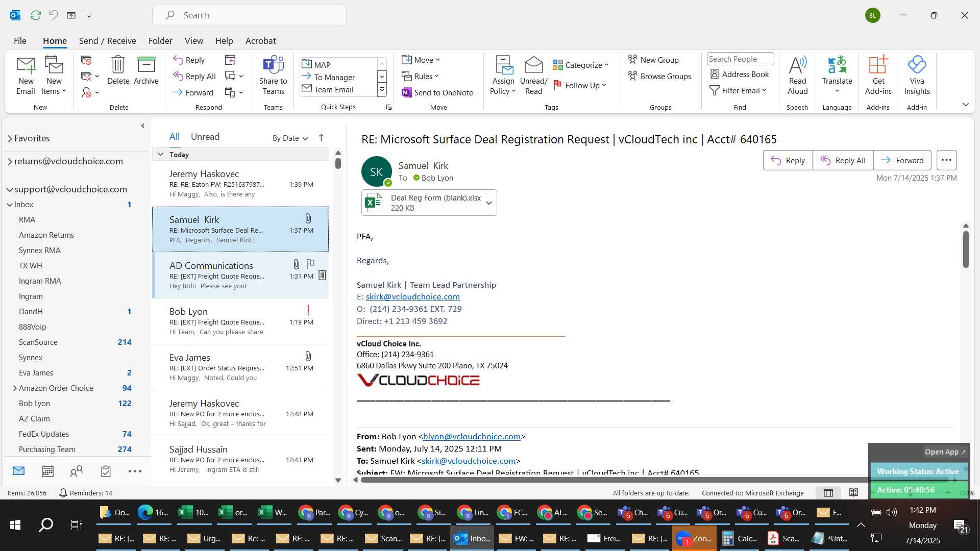
Task: Open the Move dropdown
Action: point(421,60)
